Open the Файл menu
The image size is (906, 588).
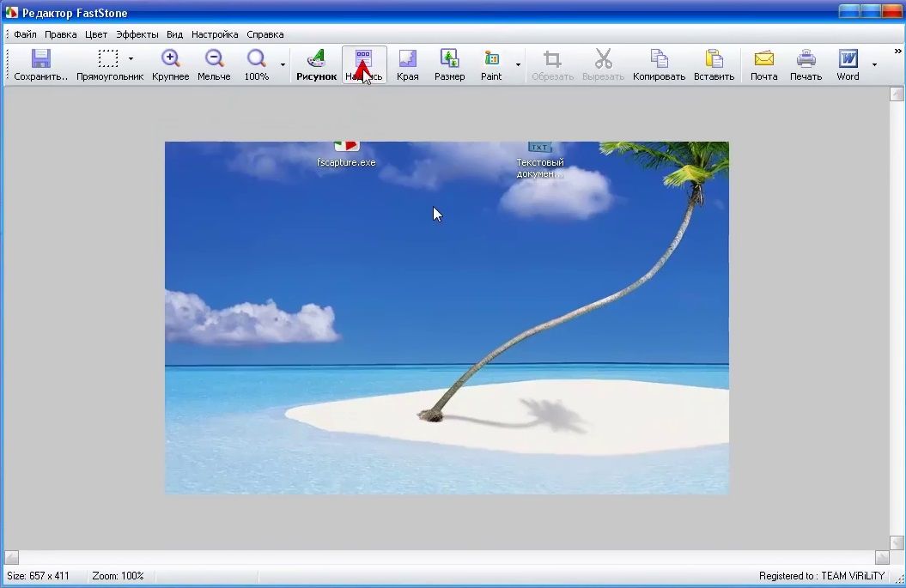(25, 34)
